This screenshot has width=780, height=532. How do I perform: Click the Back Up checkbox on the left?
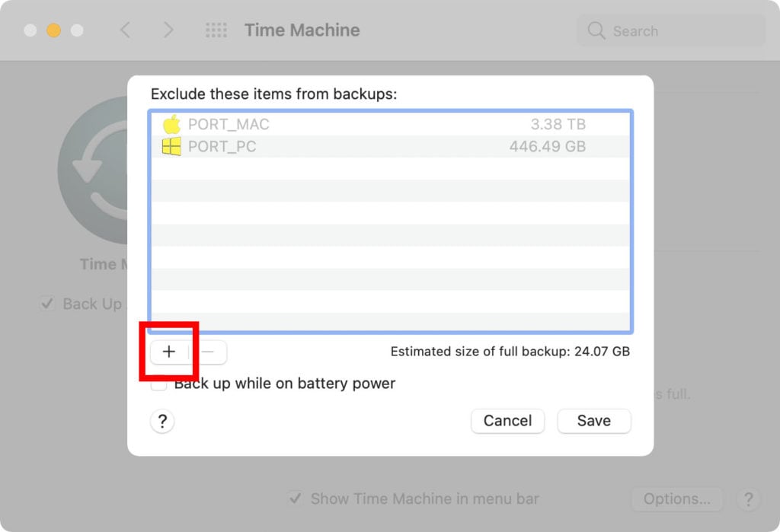pos(47,303)
